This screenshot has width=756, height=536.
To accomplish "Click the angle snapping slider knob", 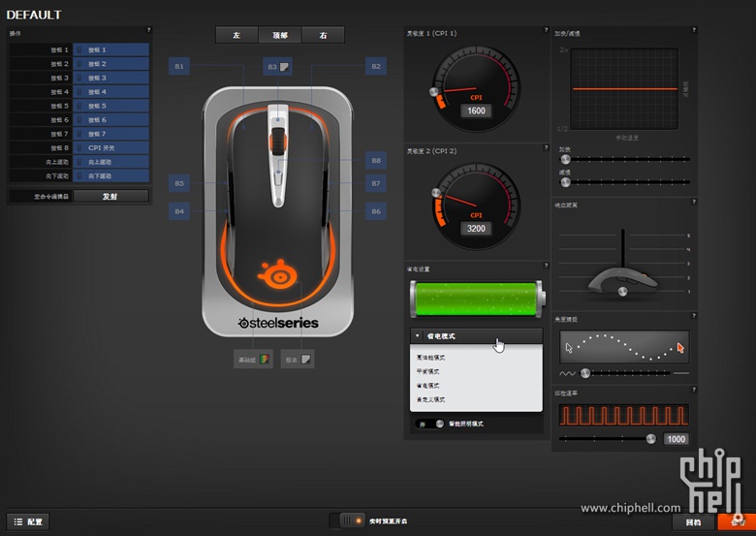I will (584, 372).
